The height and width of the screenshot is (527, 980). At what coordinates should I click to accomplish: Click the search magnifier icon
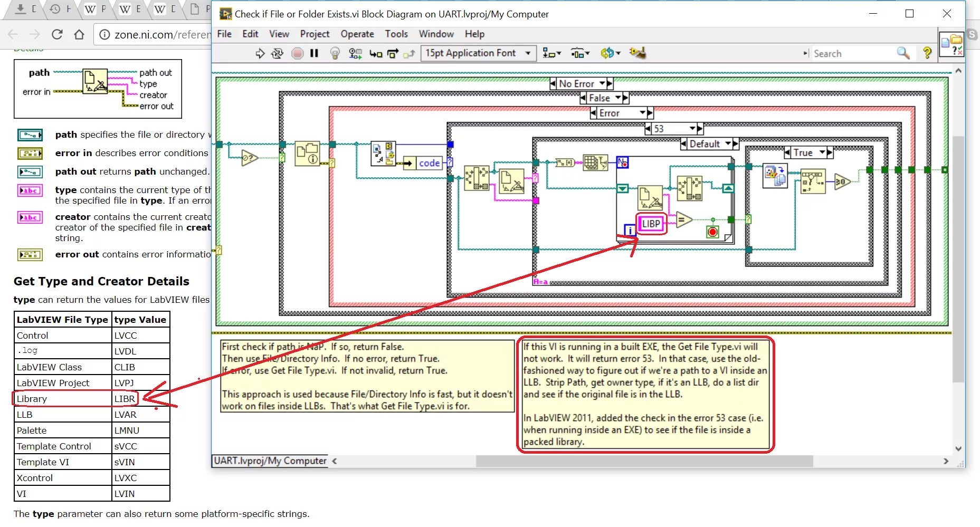point(903,53)
